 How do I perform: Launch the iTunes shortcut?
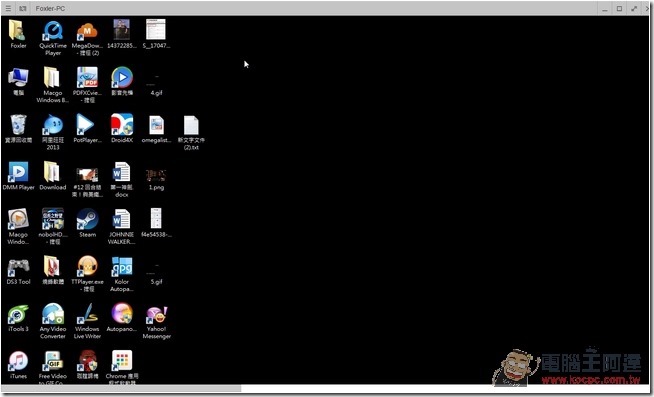pos(18,361)
